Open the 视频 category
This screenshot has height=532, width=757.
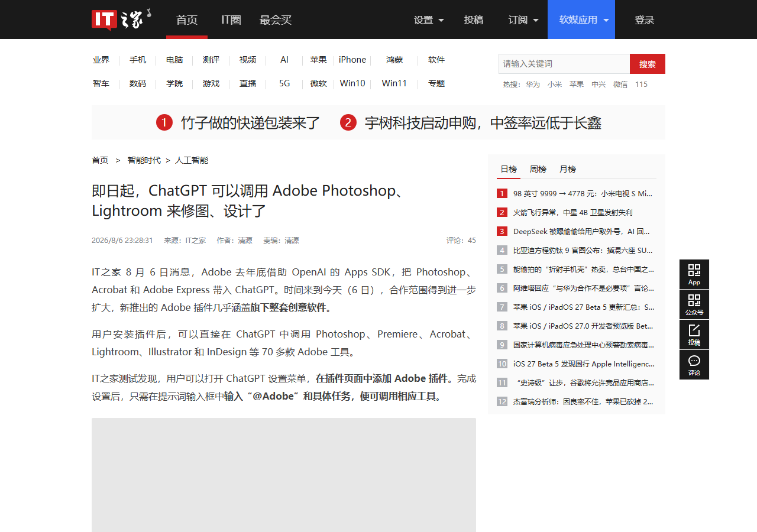tap(248, 60)
